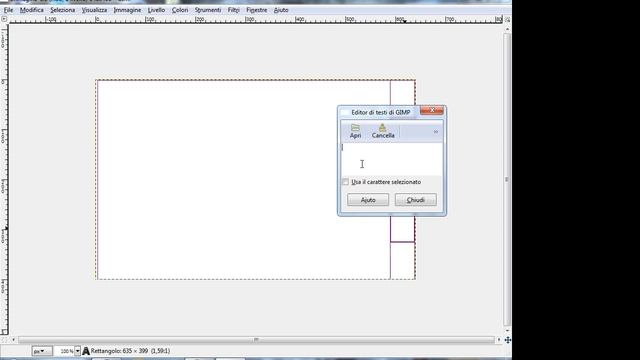Open the Aiuto menu
This screenshot has height=360, width=640.
pyautogui.click(x=281, y=10)
